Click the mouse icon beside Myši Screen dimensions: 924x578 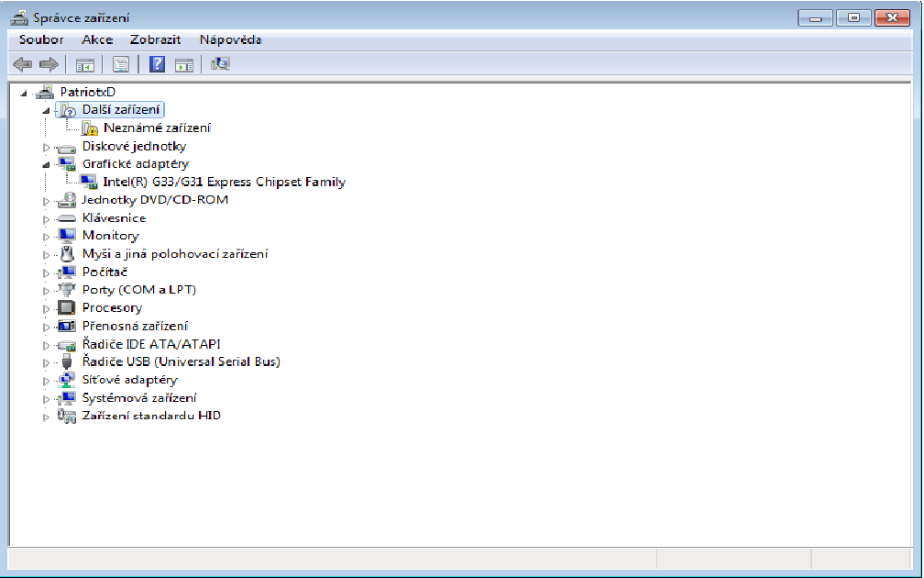[67, 254]
